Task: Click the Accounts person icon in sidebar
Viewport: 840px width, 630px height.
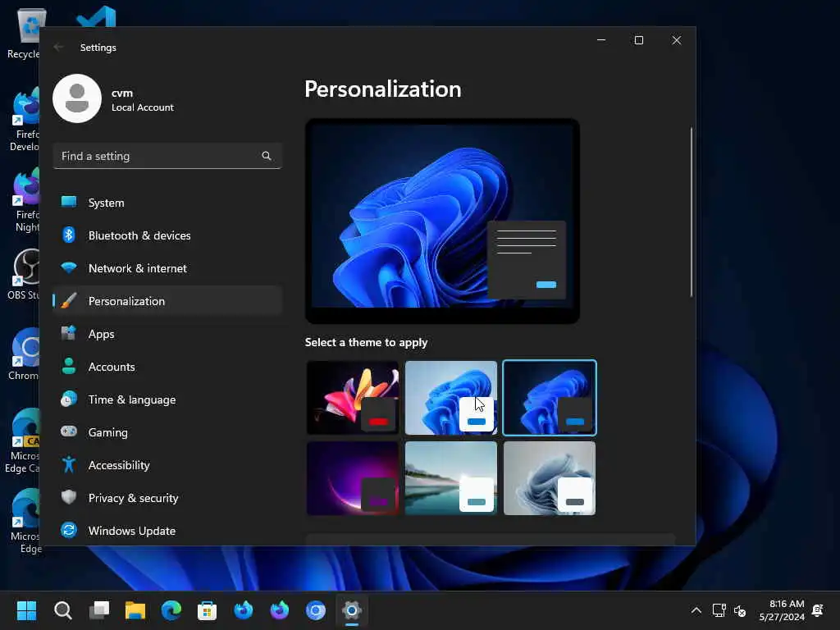Action: pyautogui.click(x=69, y=366)
